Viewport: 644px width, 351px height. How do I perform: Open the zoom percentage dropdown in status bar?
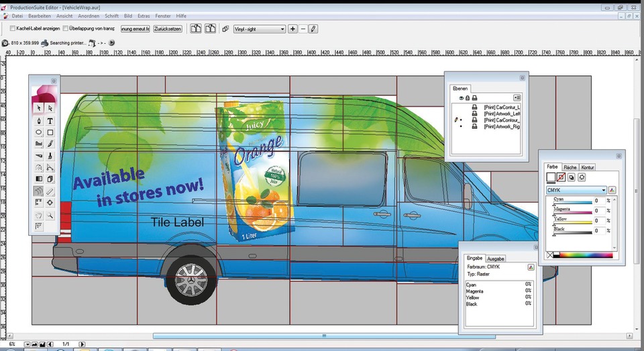(27, 344)
